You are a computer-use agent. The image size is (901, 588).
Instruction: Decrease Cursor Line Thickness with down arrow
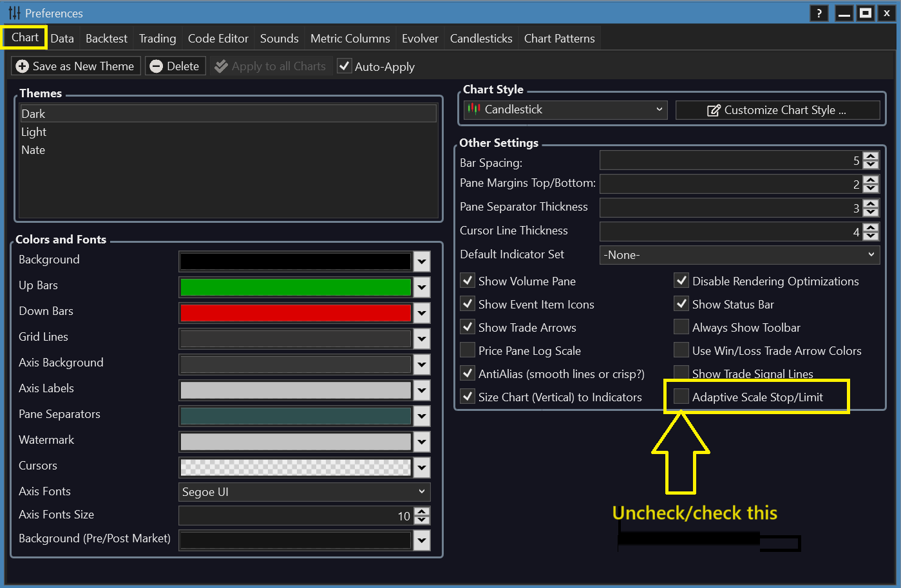(871, 236)
